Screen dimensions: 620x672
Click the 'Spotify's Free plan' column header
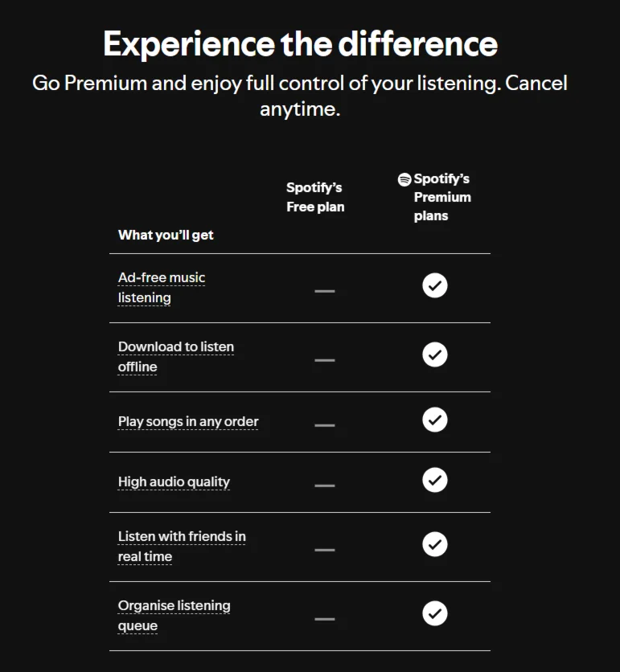pos(315,197)
